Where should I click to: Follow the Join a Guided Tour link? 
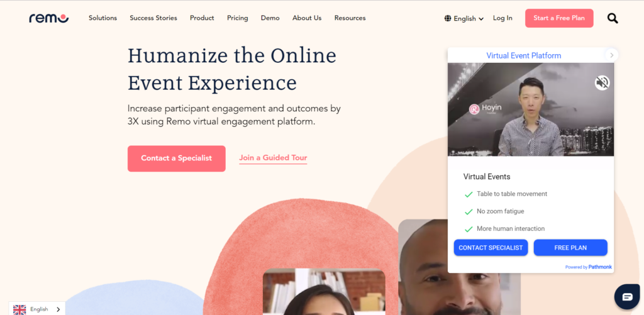pyautogui.click(x=273, y=158)
